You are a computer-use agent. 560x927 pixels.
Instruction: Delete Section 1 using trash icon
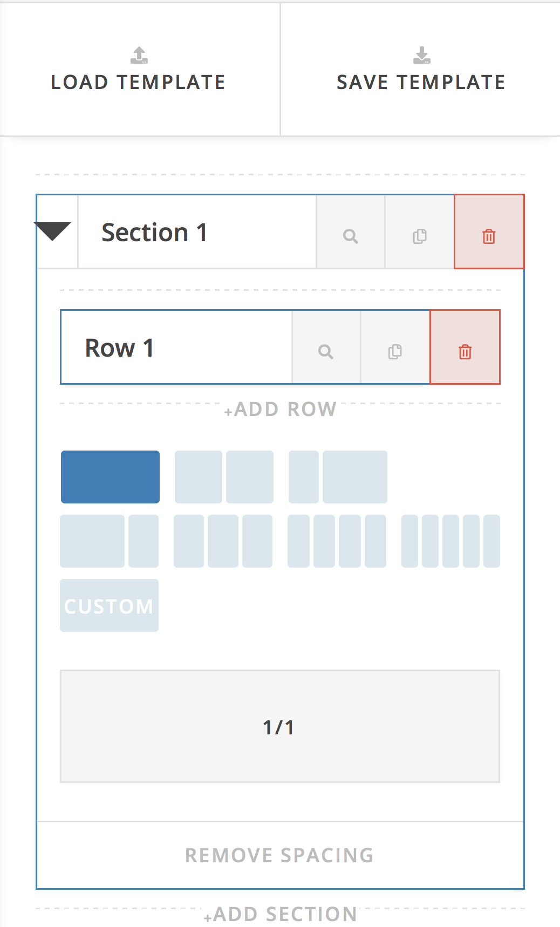(x=489, y=236)
